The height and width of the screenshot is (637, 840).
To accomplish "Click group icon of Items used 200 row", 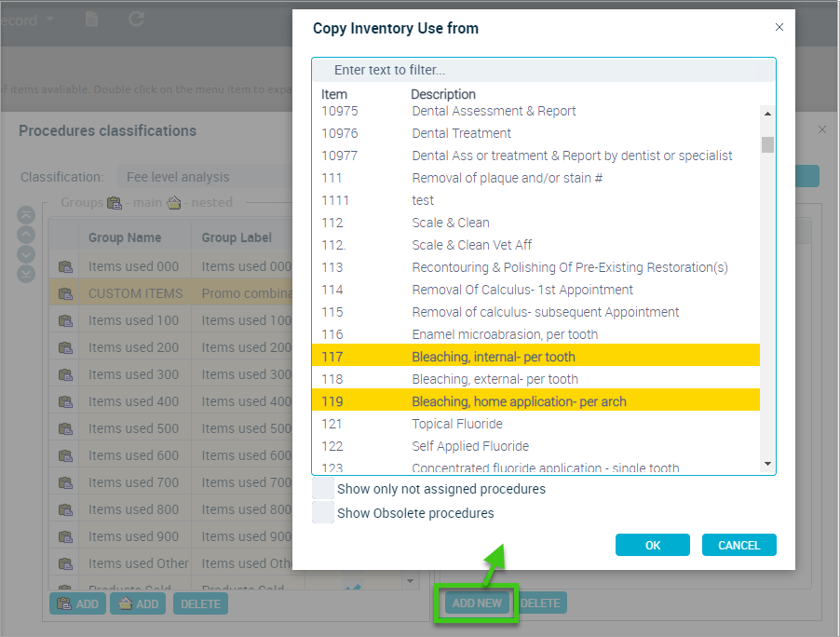I will pos(65,347).
